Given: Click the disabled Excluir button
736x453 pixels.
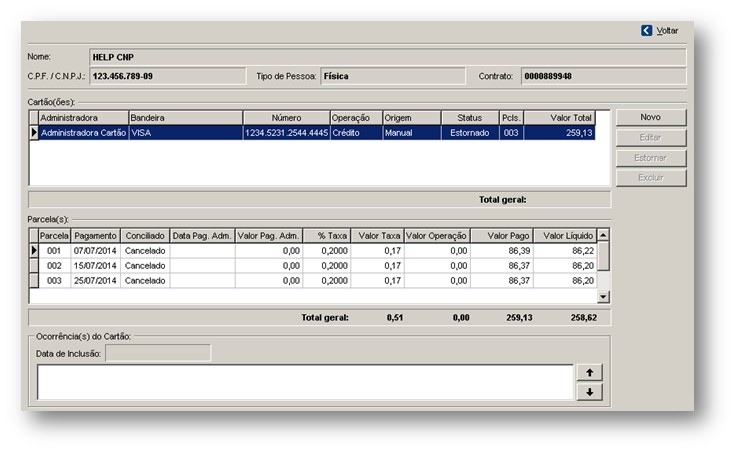Looking at the screenshot, I should tap(651, 177).
